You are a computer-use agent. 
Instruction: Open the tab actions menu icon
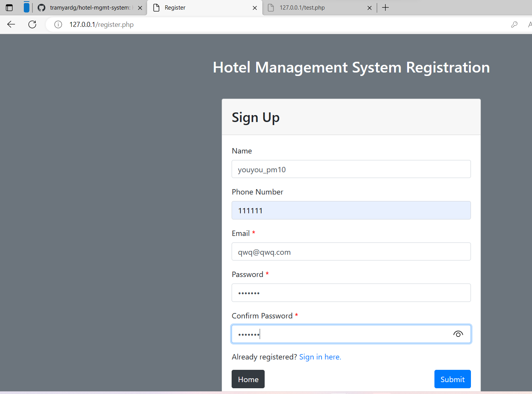point(9,8)
